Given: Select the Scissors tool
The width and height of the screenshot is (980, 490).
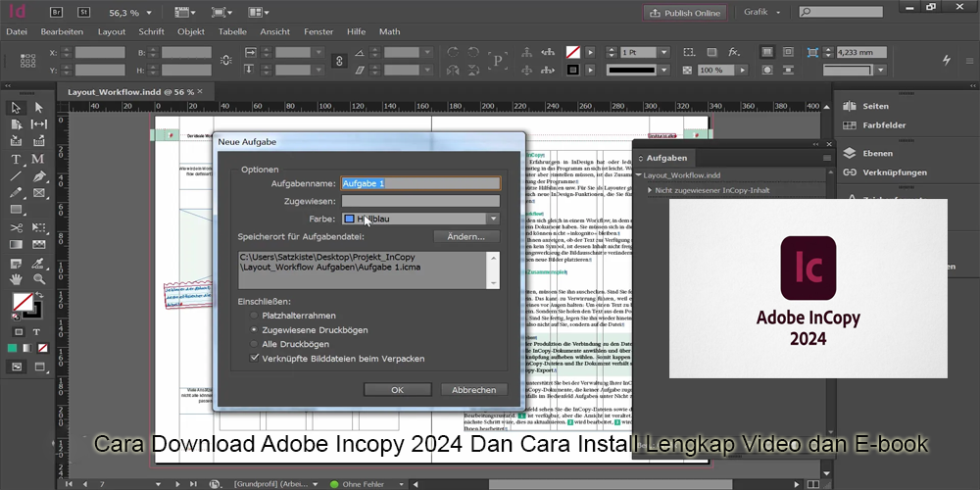Looking at the screenshot, I should tap(17, 227).
